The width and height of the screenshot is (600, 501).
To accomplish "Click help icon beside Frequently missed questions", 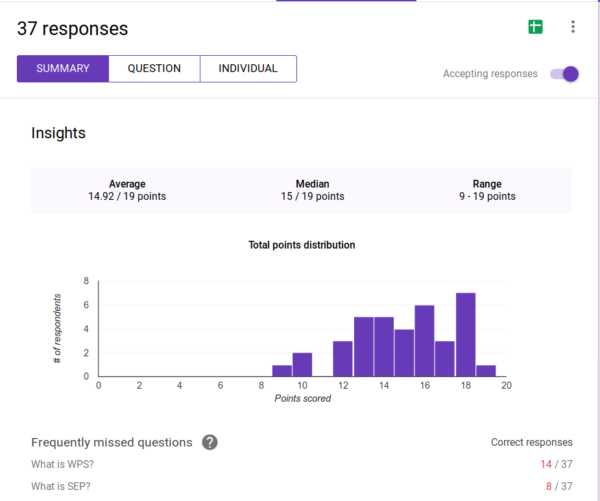I will tap(210, 442).
